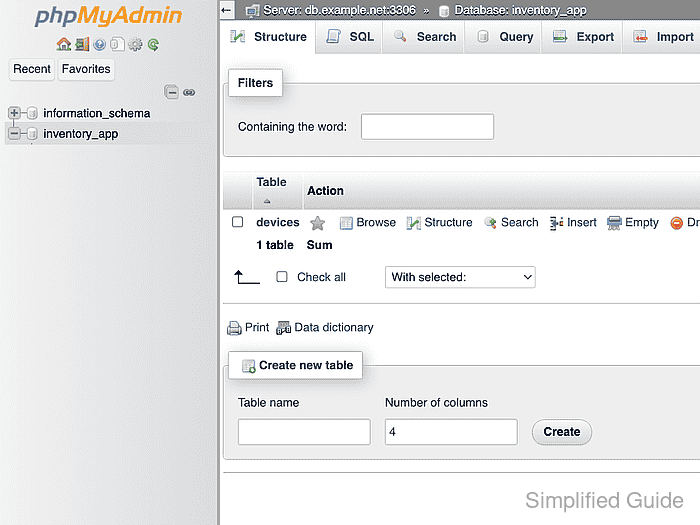Collapse the inventory_app database tree
Viewport: 700px width, 525px height.
(x=14, y=133)
